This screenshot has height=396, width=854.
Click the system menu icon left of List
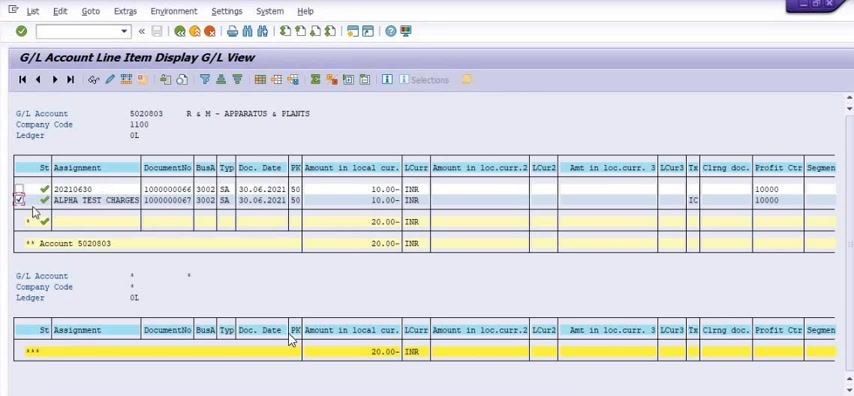click(x=14, y=10)
